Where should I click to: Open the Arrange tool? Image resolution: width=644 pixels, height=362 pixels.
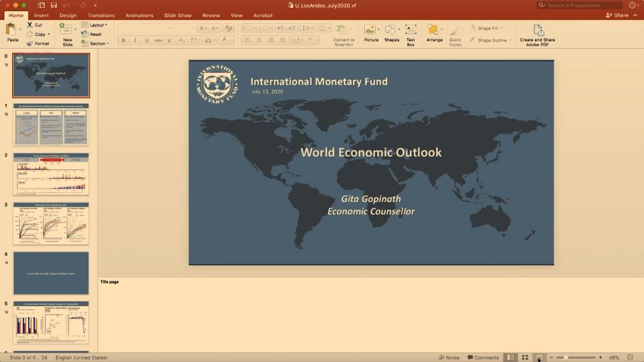[x=434, y=34]
